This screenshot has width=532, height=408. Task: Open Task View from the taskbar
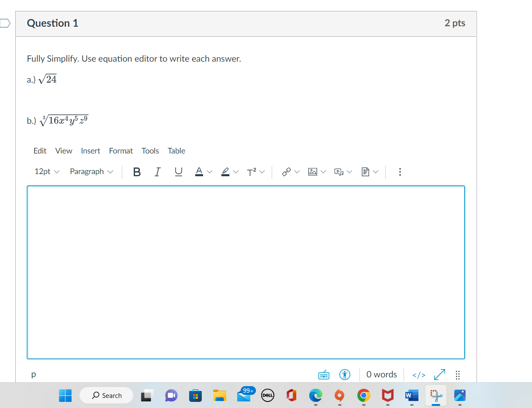148,395
